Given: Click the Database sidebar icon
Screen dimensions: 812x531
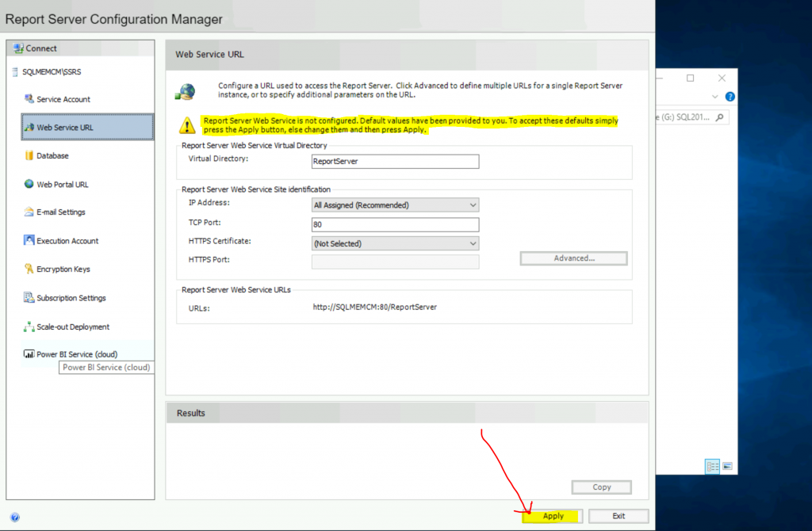Looking at the screenshot, I should click(x=29, y=155).
